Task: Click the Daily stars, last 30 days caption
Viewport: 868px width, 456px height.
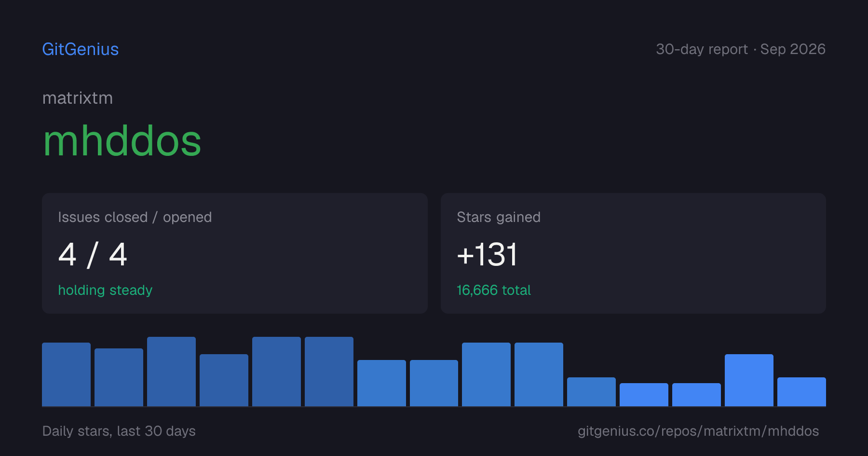Action: click(119, 431)
